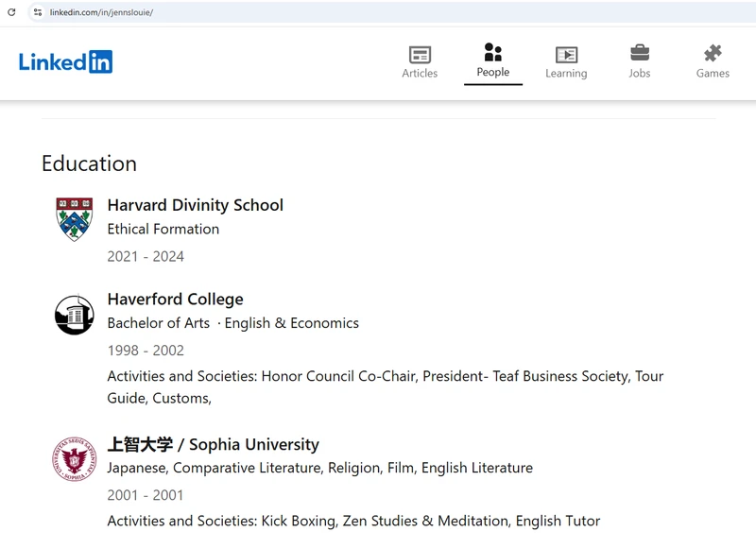Open LinkedIn Learning
The width and height of the screenshot is (756, 549).
(x=566, y=60)
